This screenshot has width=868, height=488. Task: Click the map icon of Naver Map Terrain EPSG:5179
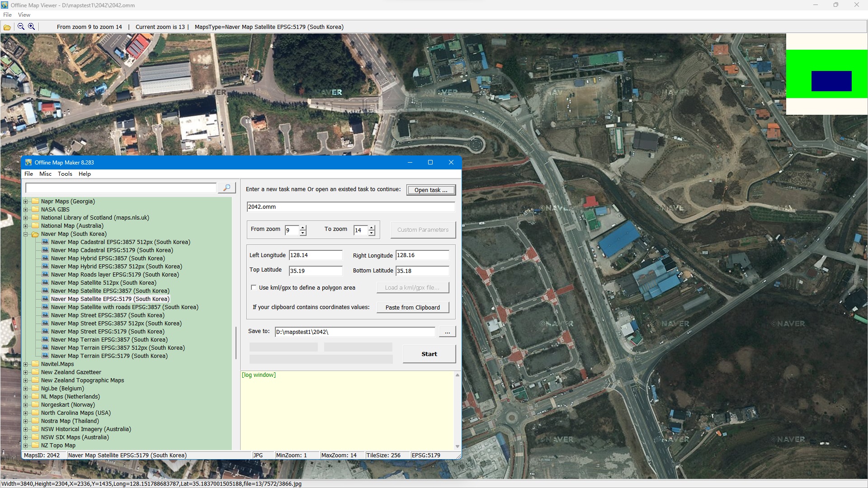(45, 356)
